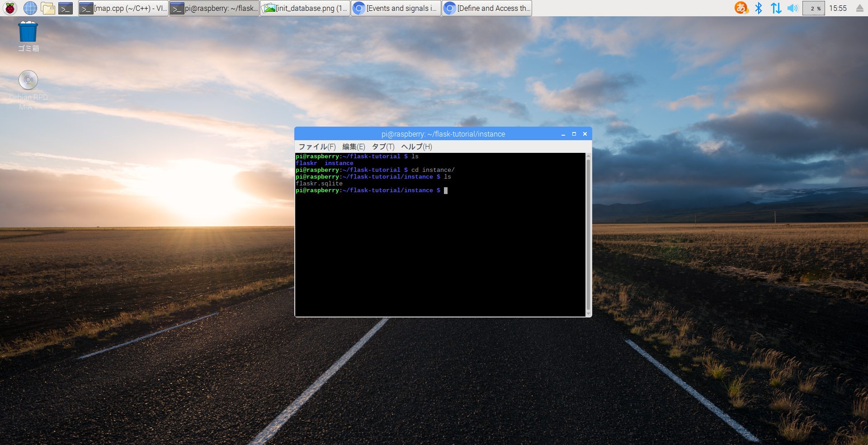Open the ヘルプ(H) menu in terminal
Viewport: 868px width, 445px height.
pyautogui.click(x=416, y=147)
